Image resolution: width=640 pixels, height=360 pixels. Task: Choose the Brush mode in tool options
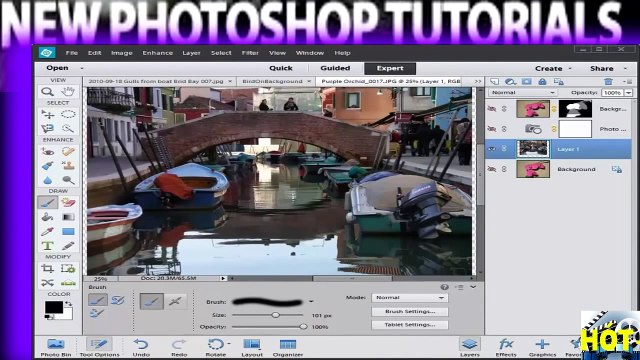click(x=98, y=300)
